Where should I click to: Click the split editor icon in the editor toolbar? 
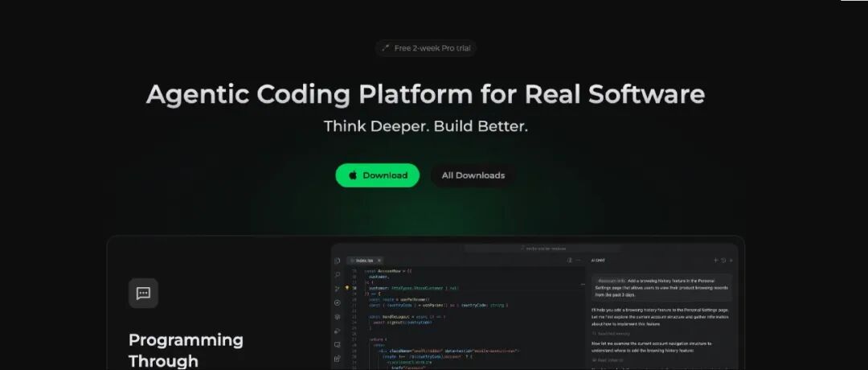[x=570, y=261]
